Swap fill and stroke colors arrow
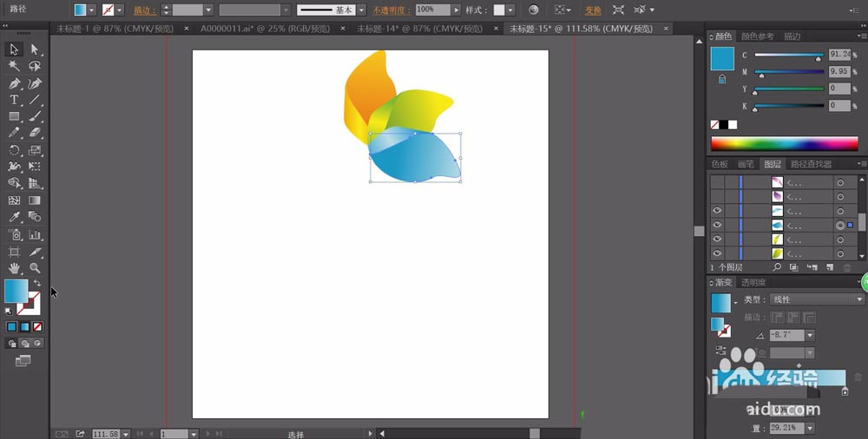This screenshot has width=868, height=439. pyautogui.click(x=37, y=284)
